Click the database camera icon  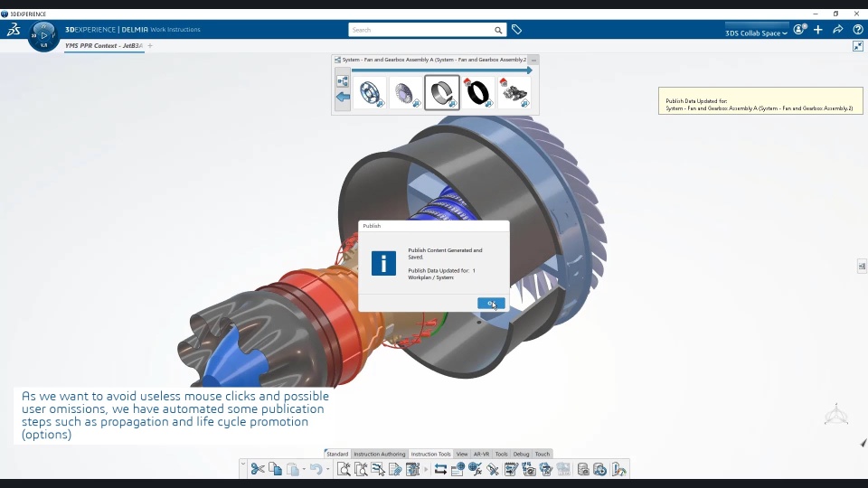[x=583, y=470]
